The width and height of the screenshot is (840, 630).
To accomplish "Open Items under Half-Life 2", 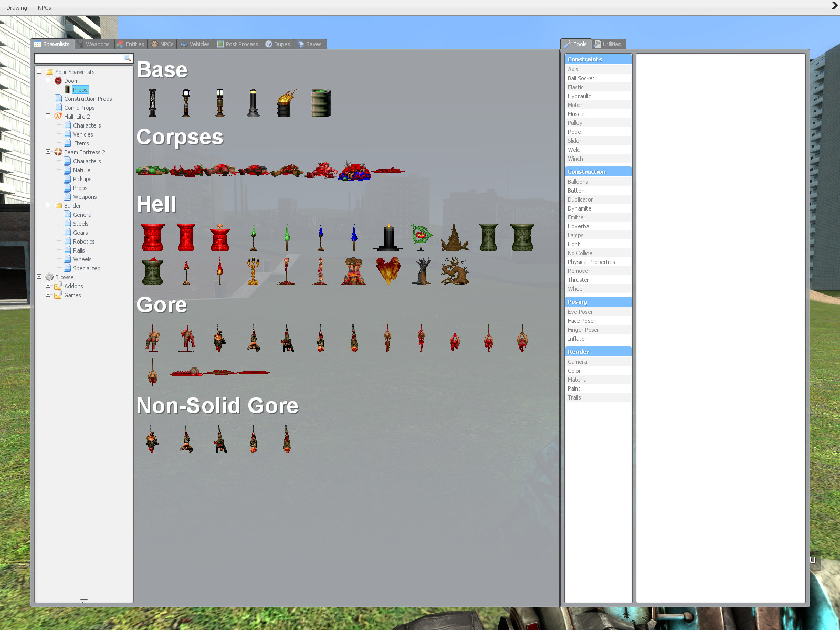I will tap(82, 143).
